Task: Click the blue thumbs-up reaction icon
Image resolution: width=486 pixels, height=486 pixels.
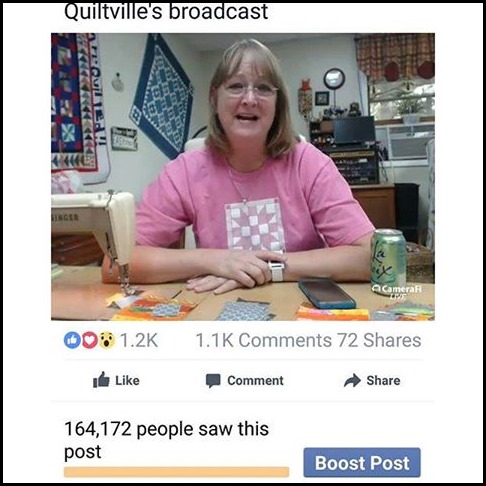Action: [72, 340]
